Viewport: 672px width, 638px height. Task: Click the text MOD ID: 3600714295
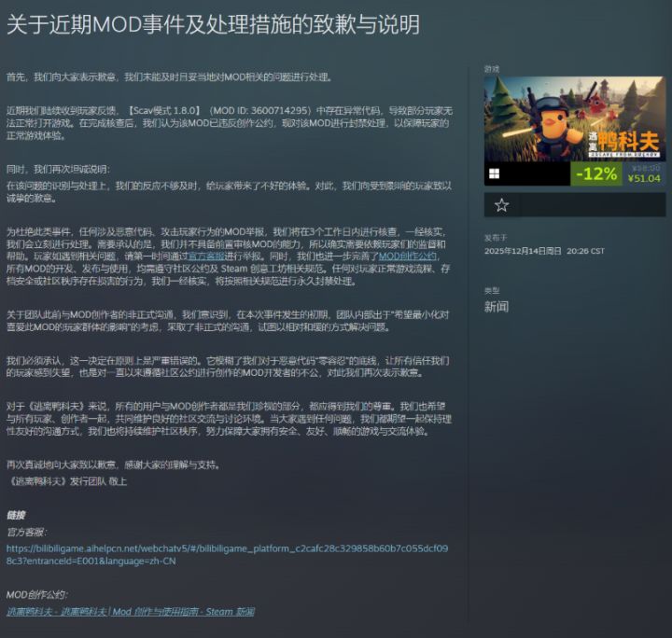(x=260, y=110)
